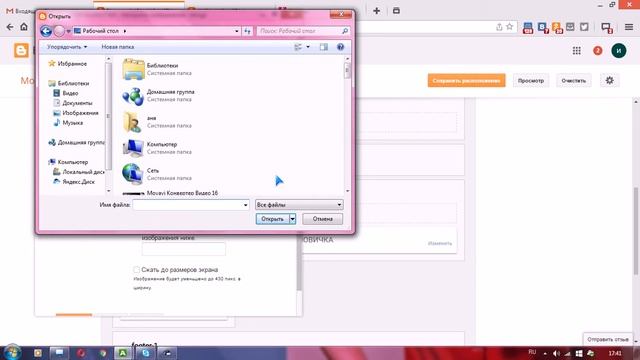
Task: Click the Windows Start button
Action: tap(12, 353)
